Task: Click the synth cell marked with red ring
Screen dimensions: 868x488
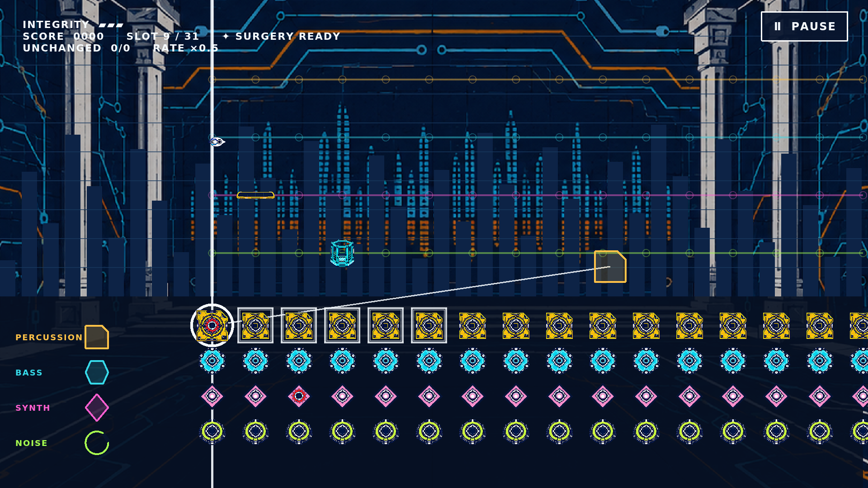Action: [x=299, y=396]
